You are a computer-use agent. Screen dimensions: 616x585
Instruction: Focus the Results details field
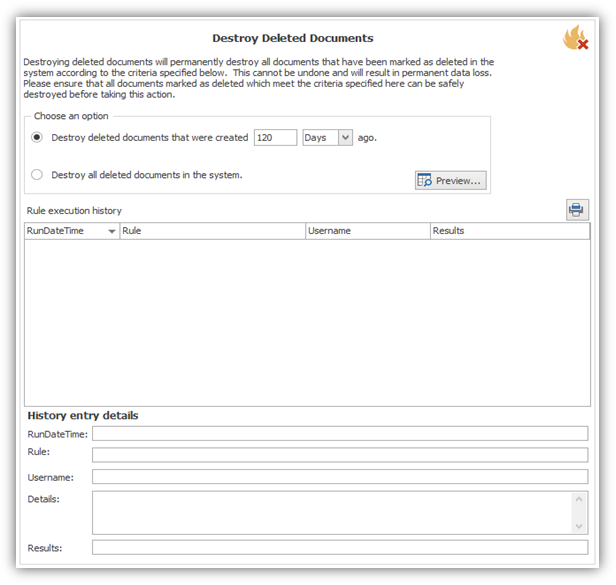point(340,547)
